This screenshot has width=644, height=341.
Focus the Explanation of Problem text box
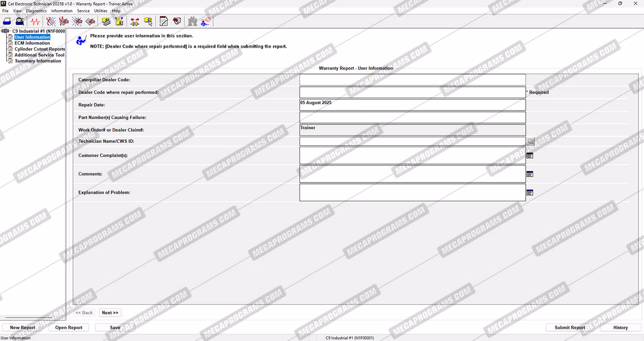tap(413, 192)
